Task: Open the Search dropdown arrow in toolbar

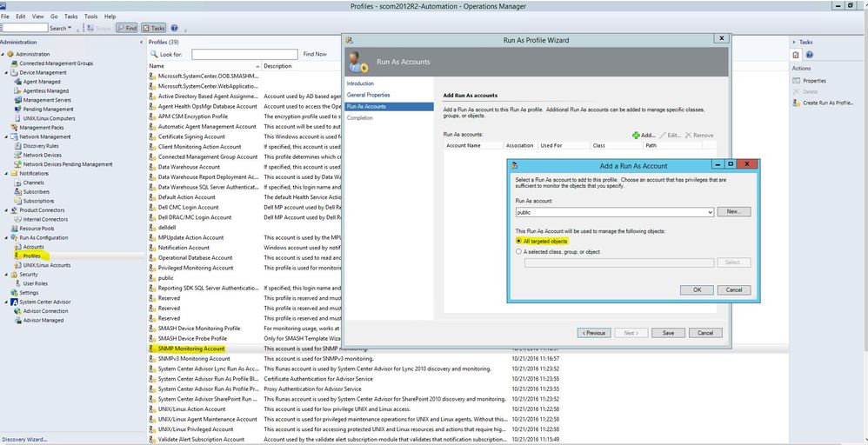Action: [x=70, y=28]
